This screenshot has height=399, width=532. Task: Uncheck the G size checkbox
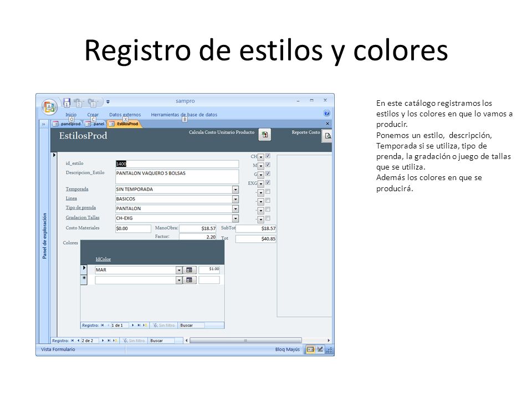click(x=268, y=173)
